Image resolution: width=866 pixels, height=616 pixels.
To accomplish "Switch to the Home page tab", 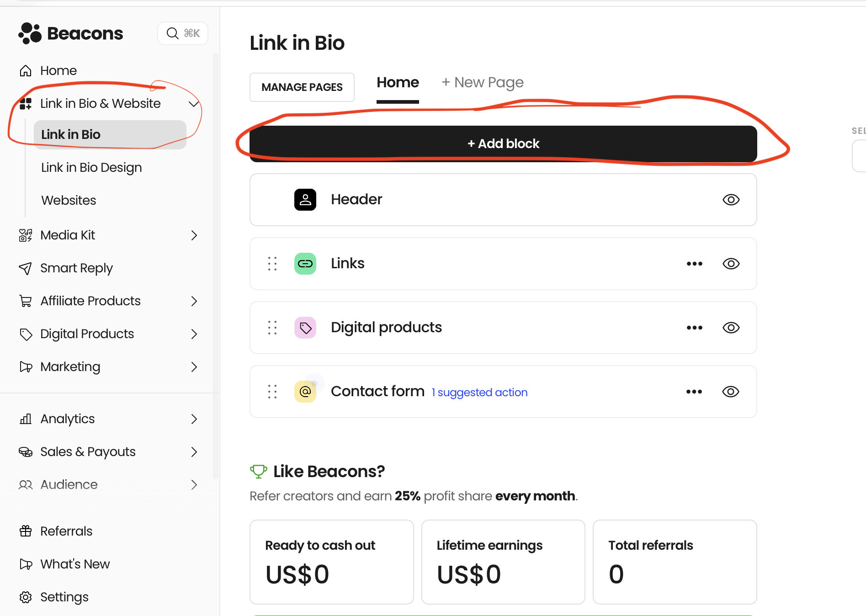I will pos(398,83).
